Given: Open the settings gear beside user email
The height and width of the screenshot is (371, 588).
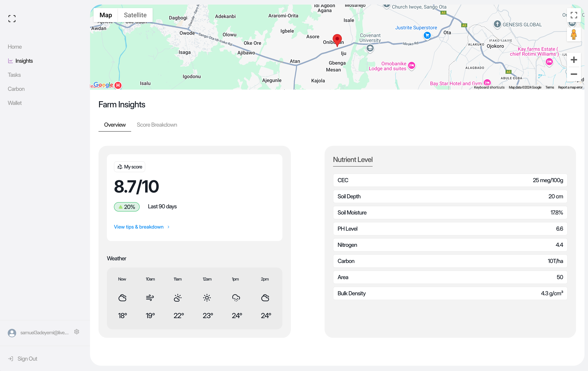Looking at the screenshot, I should click(x=77, y=332).
